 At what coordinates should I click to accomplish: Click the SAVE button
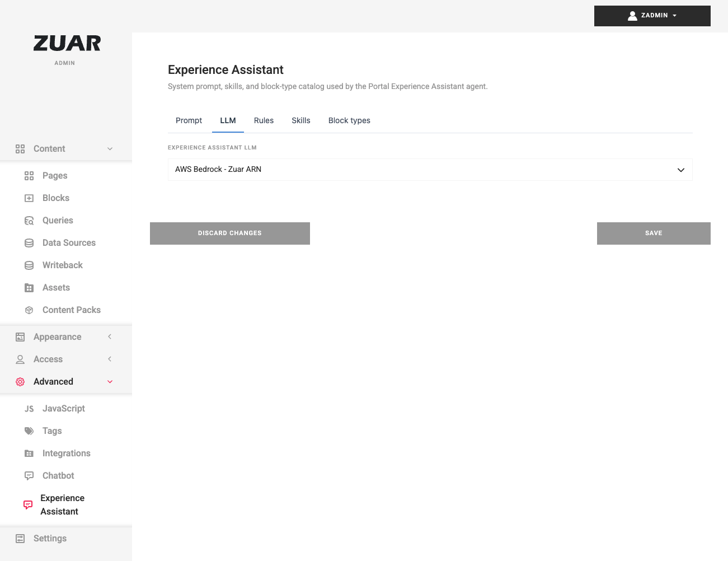654,233
